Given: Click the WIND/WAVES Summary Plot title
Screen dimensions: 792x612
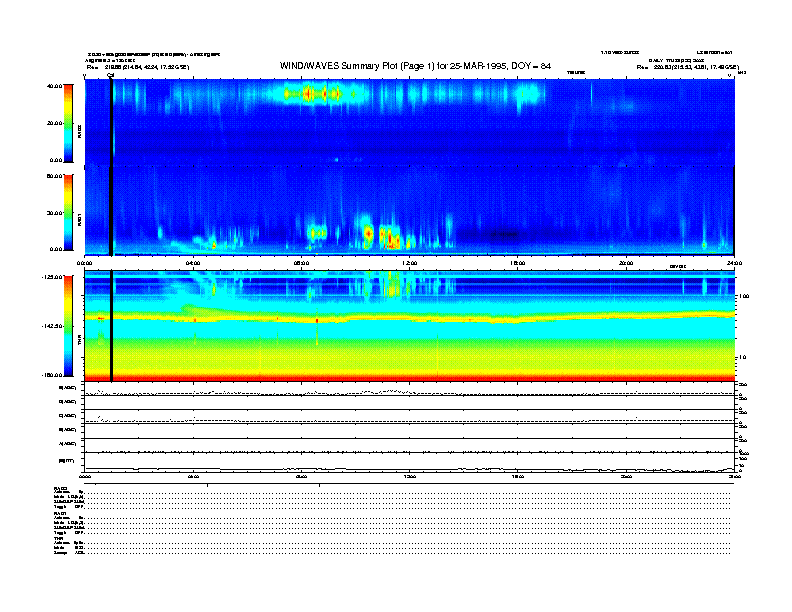Looking at the screenshot, I should coord(415,65).
